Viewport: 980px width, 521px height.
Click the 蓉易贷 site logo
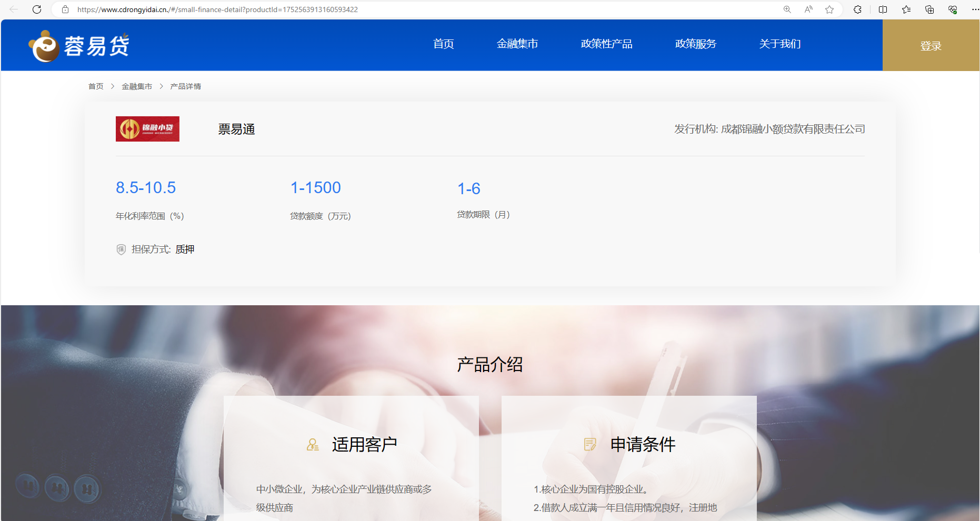coord(79,45)
